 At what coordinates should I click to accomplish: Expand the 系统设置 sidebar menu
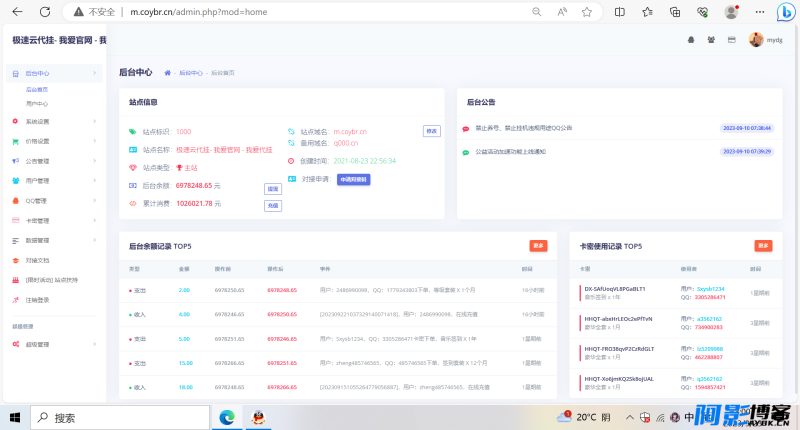click(54, 121)
